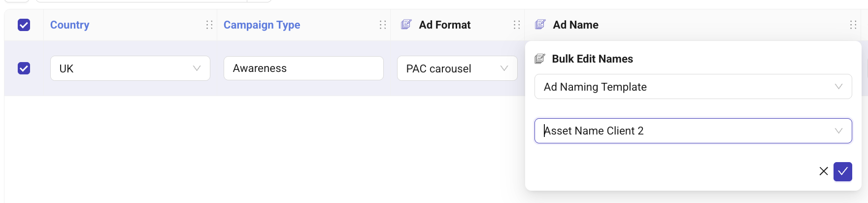
Task: Expand the Ad Naming Template dropdown
Action: point(693,87)
